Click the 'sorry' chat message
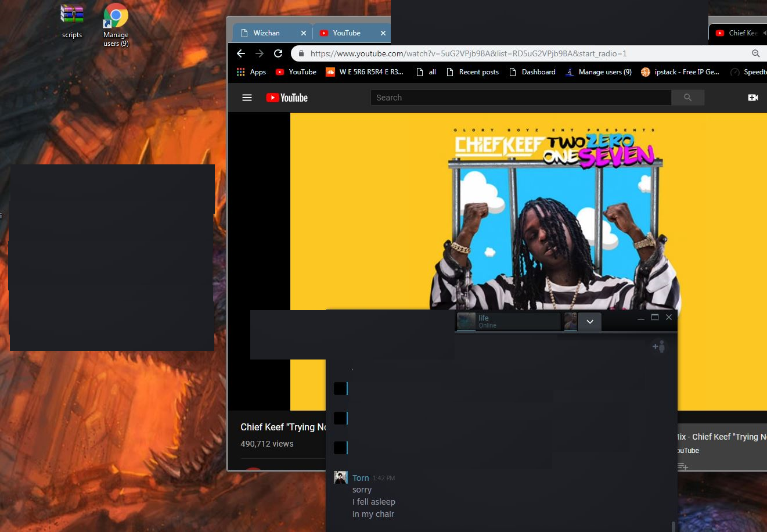The image size is (767, 532). tap(362, 490)
